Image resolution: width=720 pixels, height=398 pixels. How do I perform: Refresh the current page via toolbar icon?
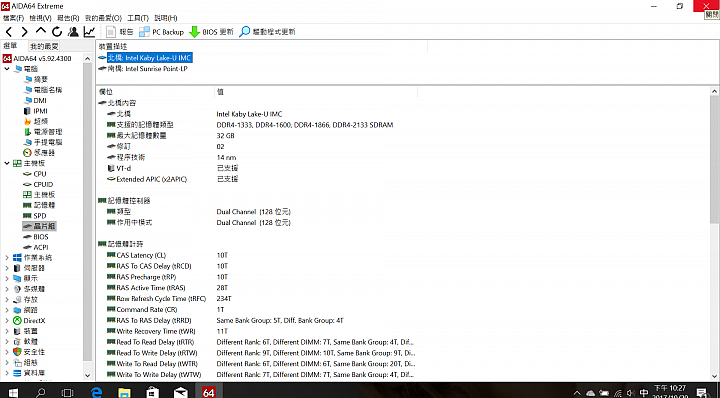point(57,32)
